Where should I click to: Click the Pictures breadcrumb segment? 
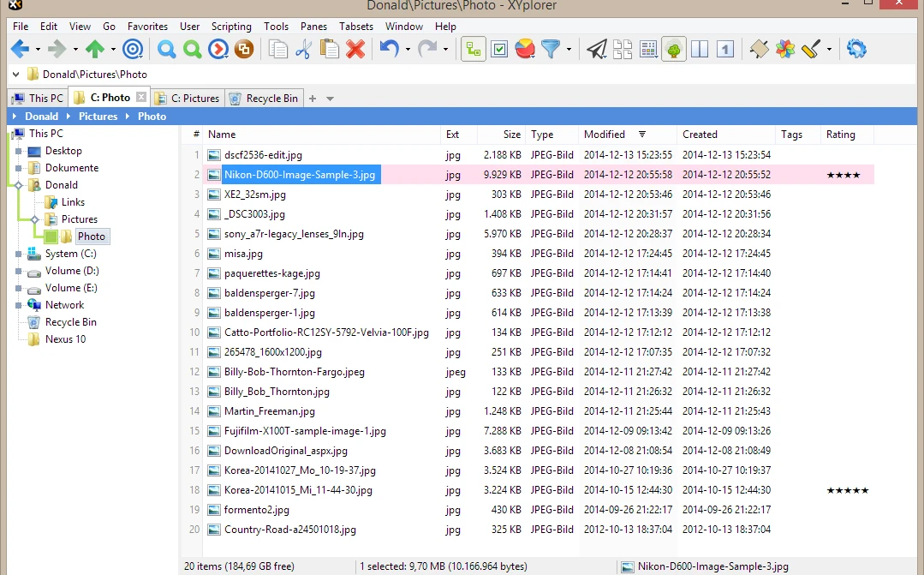(x=98, y=117)
